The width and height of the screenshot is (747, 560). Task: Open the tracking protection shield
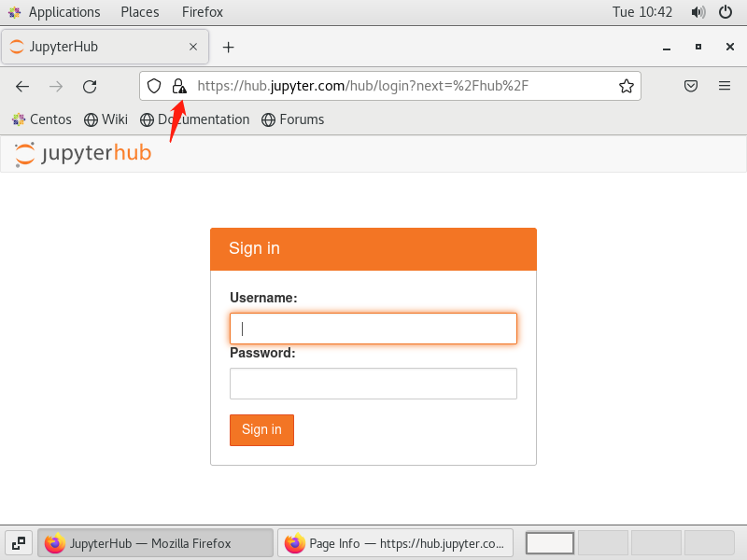click(154, 86)
